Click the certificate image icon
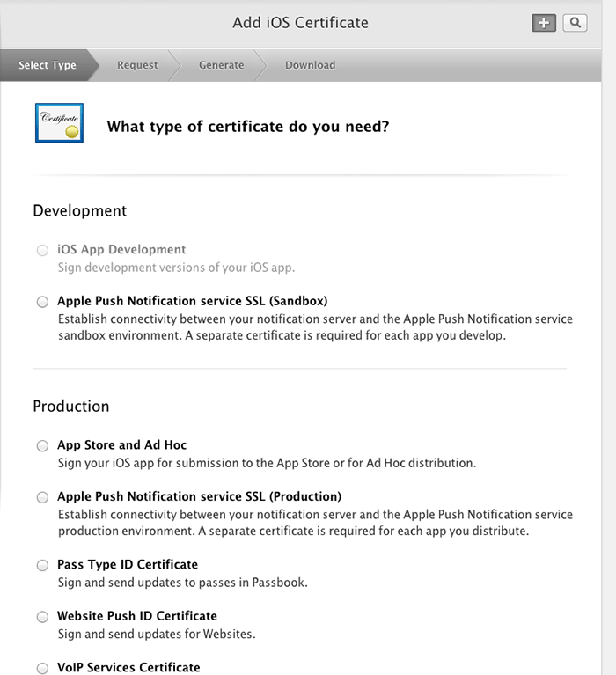 59,123
